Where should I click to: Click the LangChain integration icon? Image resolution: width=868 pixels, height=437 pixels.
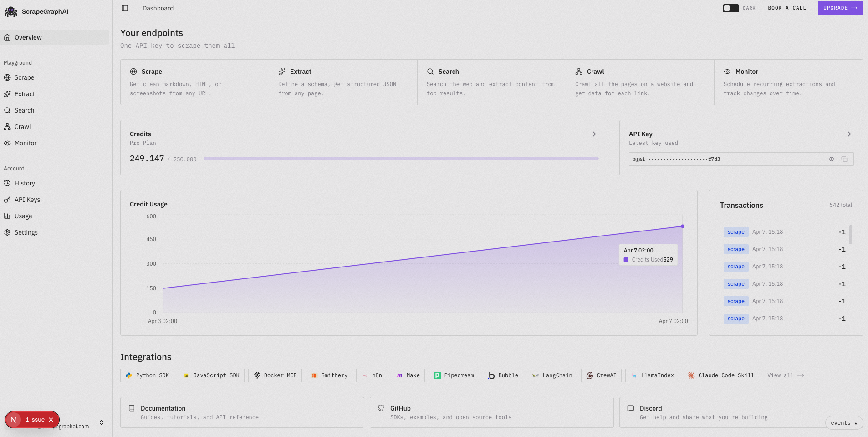(x=536, y=375)
